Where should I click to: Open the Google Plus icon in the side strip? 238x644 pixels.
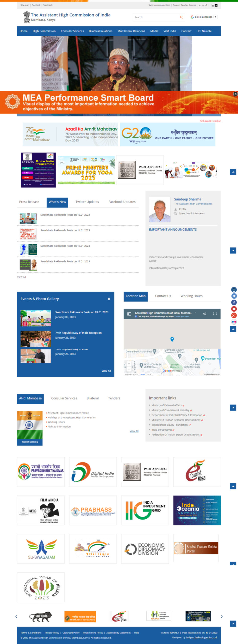pyautogui.click(x=234, y=315)
